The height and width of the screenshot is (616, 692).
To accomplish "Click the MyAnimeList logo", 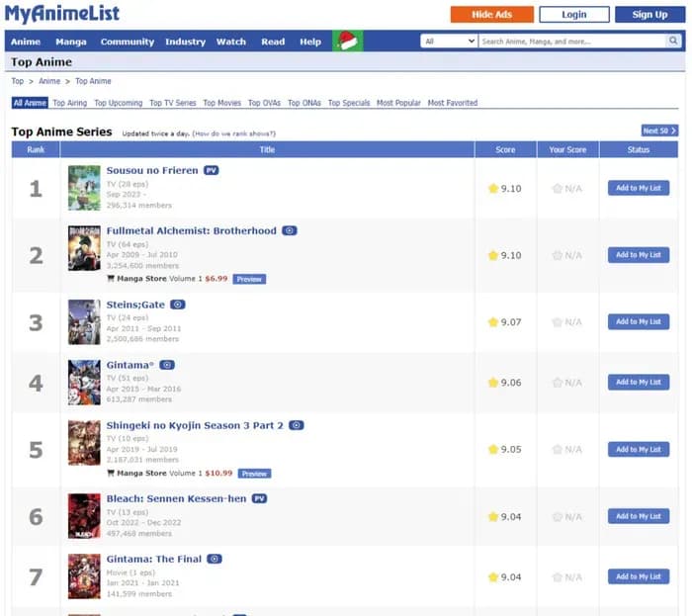I will coord(62,14).
